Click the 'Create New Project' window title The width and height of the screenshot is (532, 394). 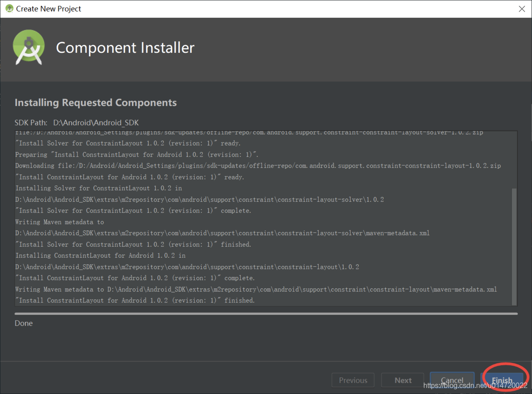coord(49,8)
